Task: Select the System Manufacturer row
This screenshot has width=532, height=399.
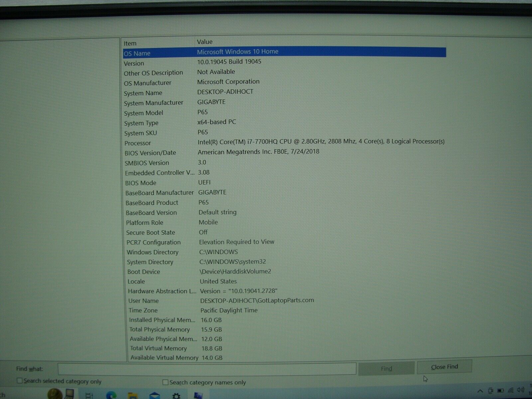Action: 284,102
